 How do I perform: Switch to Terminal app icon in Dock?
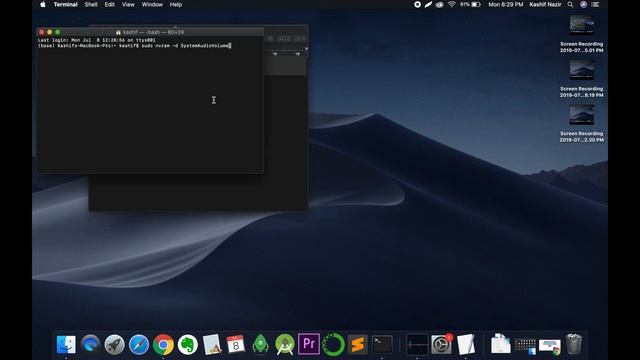coord(382,344)
